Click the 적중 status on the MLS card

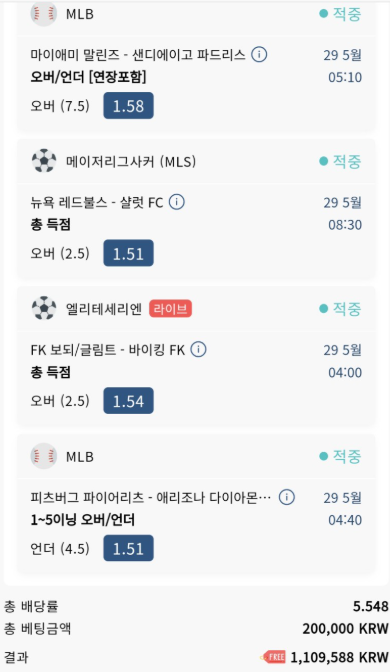(340, 161)
